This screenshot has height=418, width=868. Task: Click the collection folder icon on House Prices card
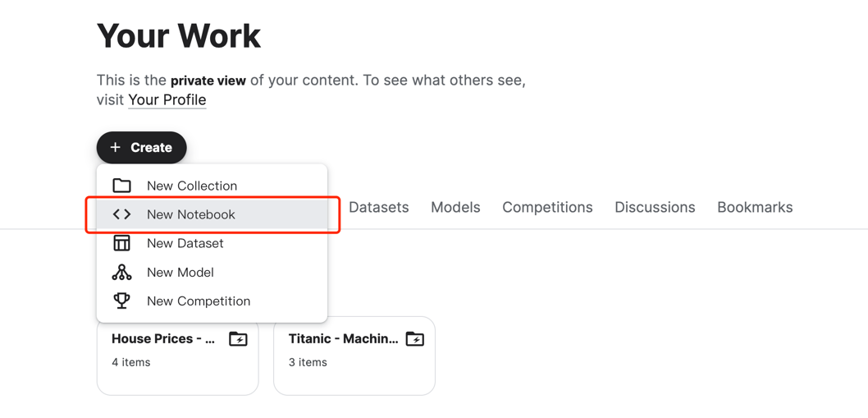238,338
